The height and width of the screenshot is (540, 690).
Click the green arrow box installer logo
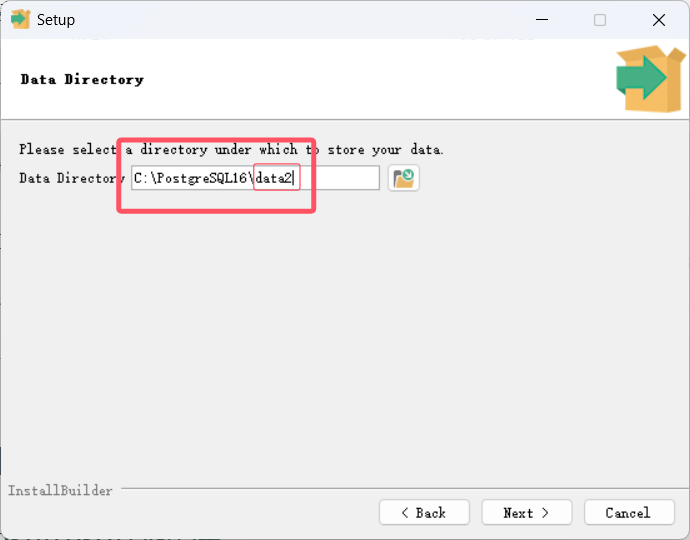[x=648, y=79]
